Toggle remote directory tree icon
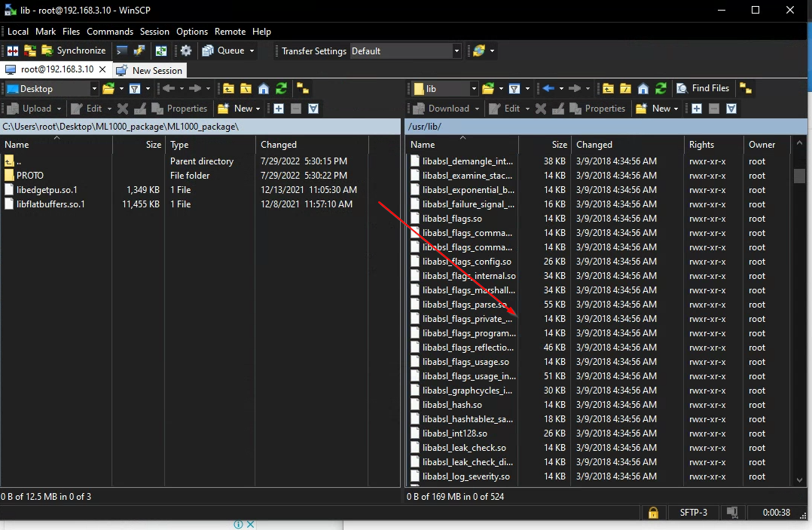Viewport: 812px width, 530px height. coord(746,89)
